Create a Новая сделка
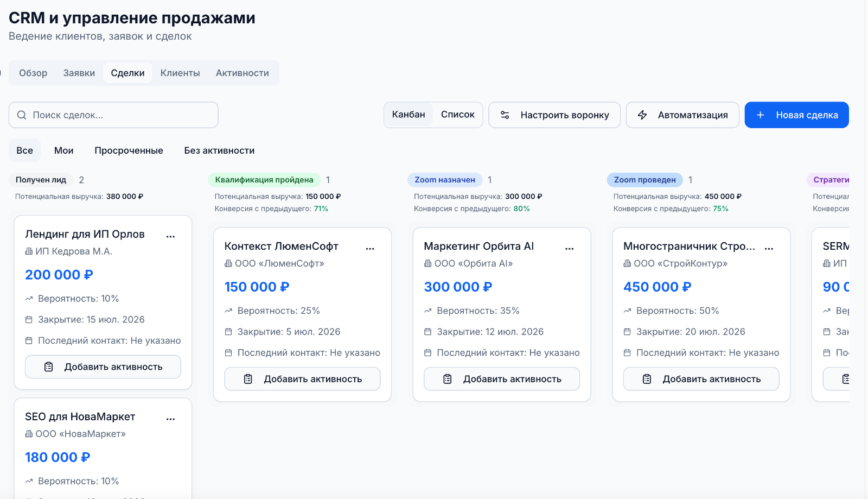The width and height of the screenshot is (868, 499). pyautogui.click(x=796, y=115)
